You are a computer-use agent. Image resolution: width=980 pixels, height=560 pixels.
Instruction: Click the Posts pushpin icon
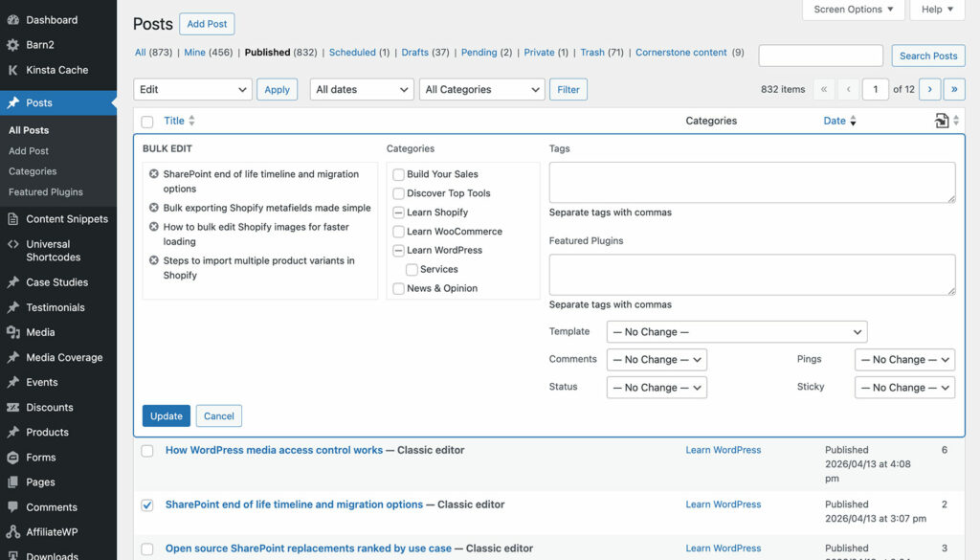tap(13, 102)
